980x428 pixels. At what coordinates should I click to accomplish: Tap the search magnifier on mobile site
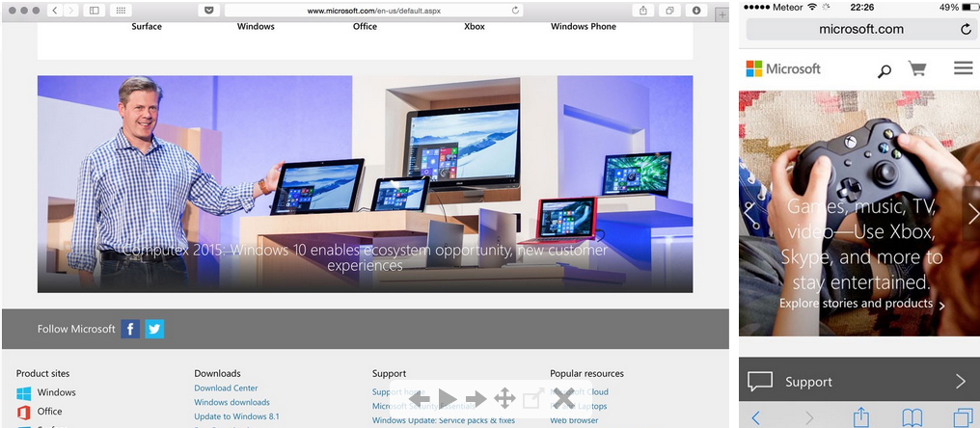[884, 70]
